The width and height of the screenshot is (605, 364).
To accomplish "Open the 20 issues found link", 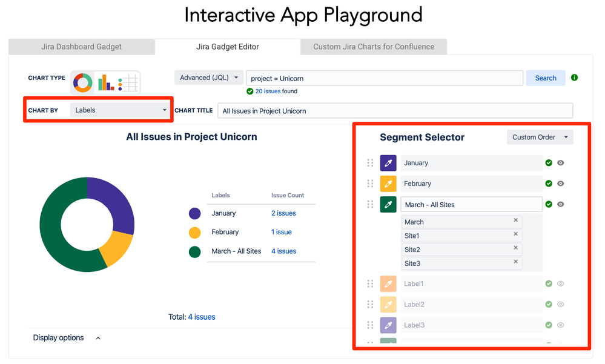I will coord(268,91).
